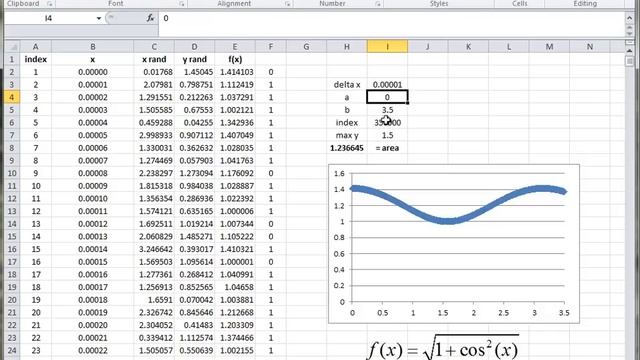Click the 'f(x)' header cell

point(235,59)
